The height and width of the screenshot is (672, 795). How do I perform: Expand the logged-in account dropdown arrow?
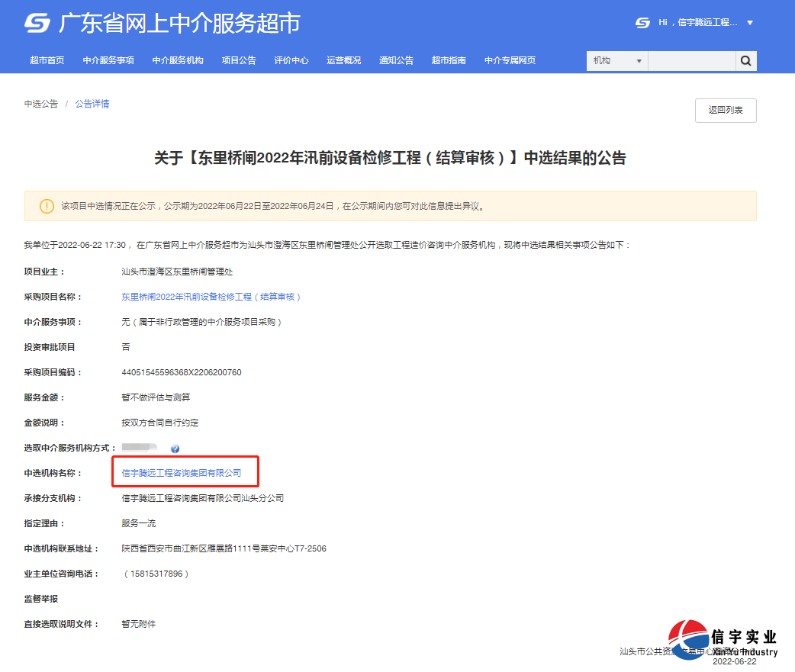[x=751, y=23]
